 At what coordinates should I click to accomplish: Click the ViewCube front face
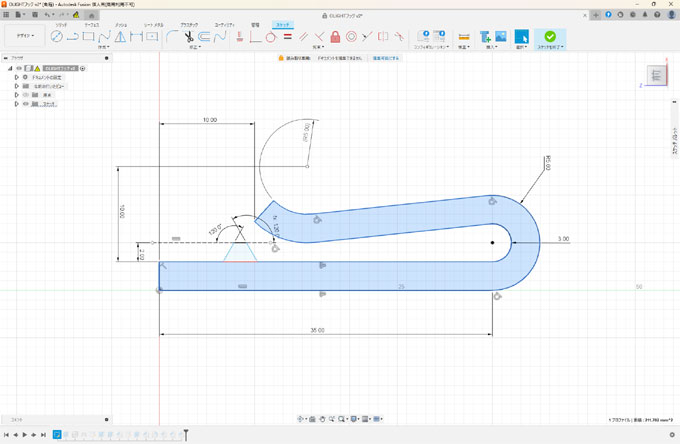tap(656, 75)
